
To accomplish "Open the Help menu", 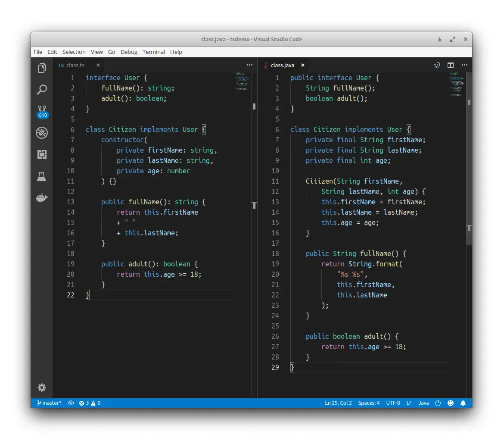I will tap(176, 52).
